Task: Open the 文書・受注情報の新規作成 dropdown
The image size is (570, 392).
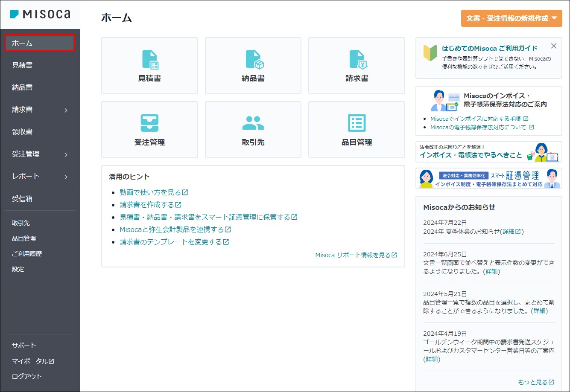Action: pos(512,18)
